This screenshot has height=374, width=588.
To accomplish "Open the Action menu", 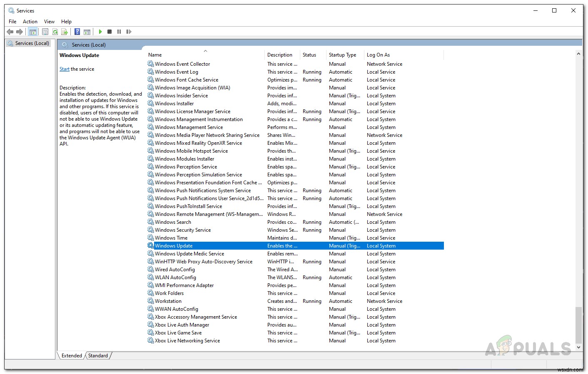I will 30,21.
